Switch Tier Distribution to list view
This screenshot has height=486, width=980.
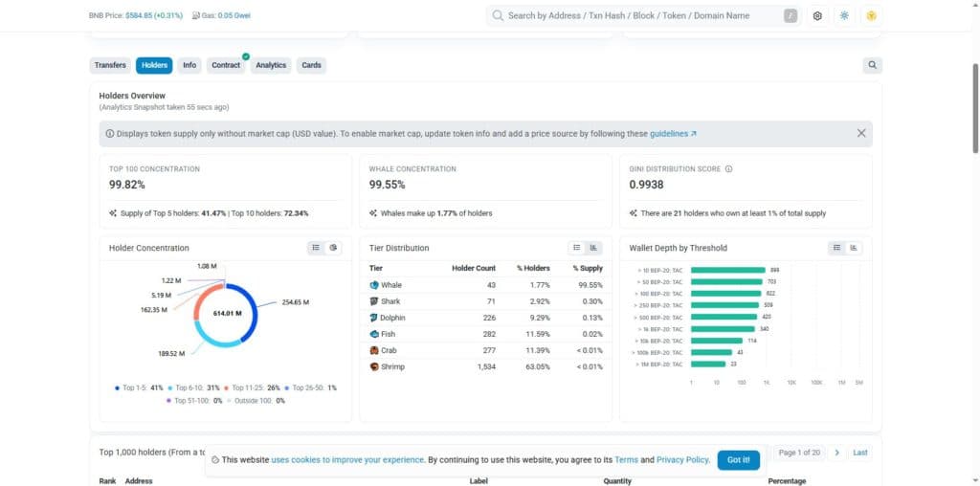[x=576, y=248]
